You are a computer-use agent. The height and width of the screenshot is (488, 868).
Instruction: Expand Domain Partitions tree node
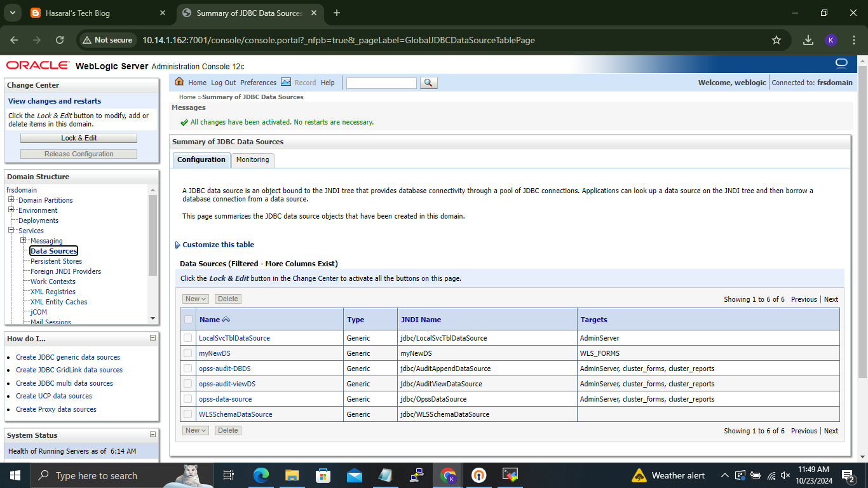11,200
